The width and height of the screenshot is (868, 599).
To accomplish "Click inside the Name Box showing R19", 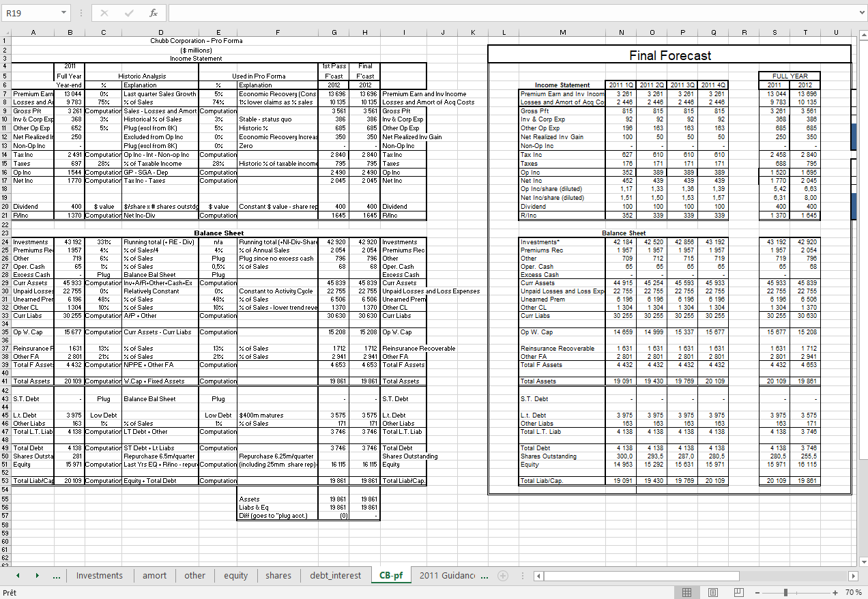I will [30, 13].
